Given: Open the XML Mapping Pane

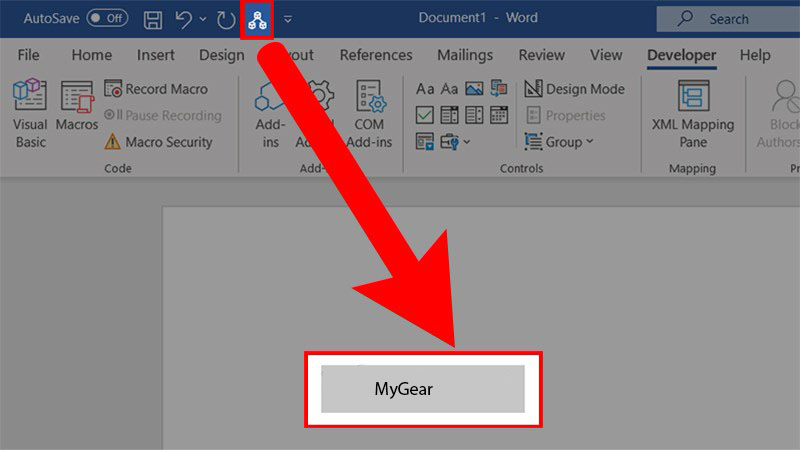Looking at the screenshot, I should point(692,115).
